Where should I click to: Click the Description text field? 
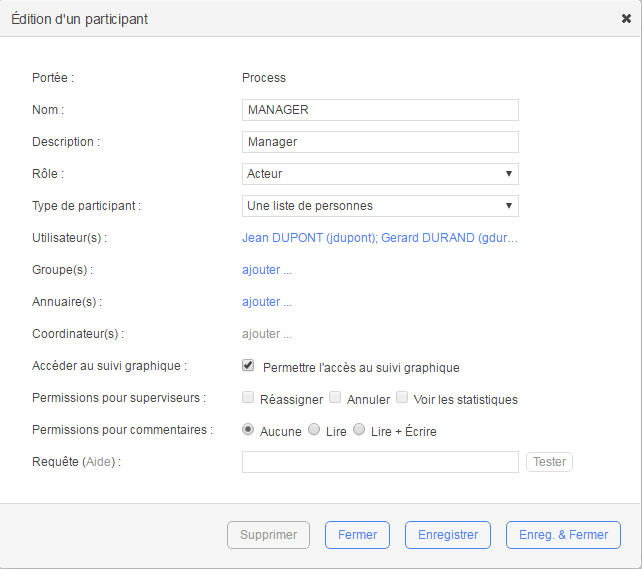380,142
